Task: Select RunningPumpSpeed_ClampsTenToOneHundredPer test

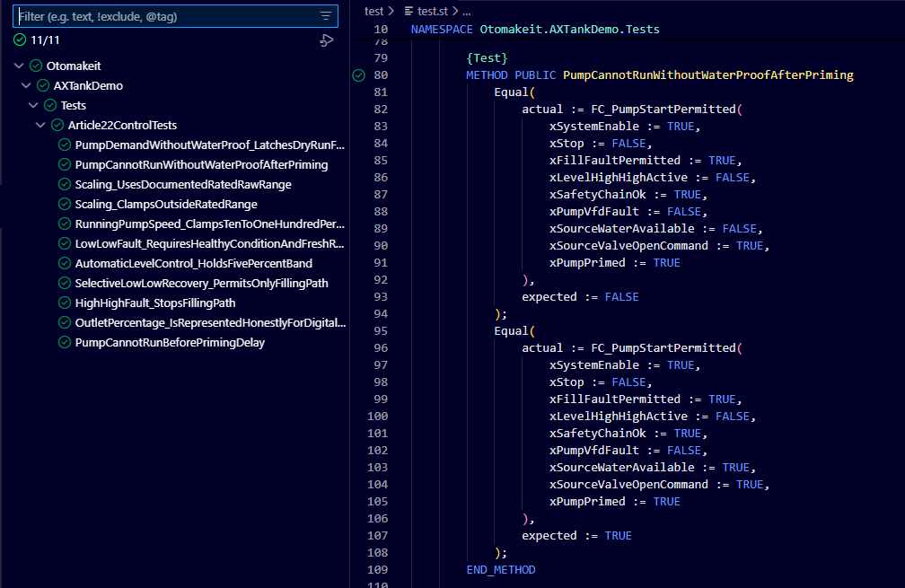Action: pos(209,224)
